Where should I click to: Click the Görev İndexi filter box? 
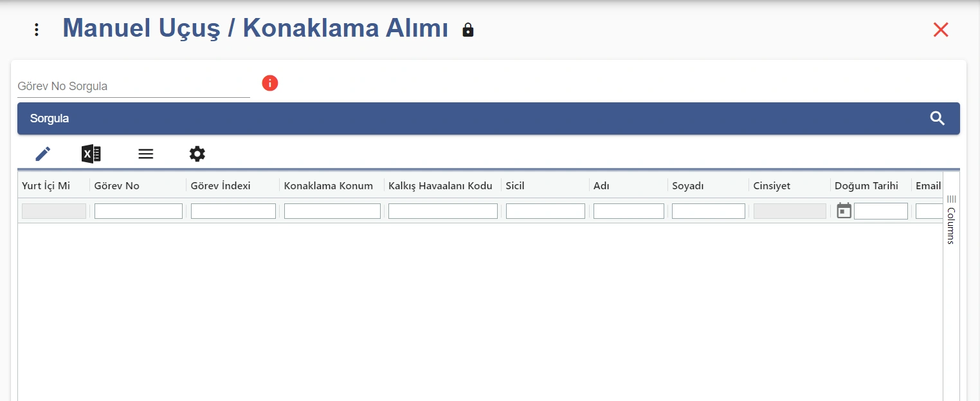pyautogui.click(x=233, y=211)
